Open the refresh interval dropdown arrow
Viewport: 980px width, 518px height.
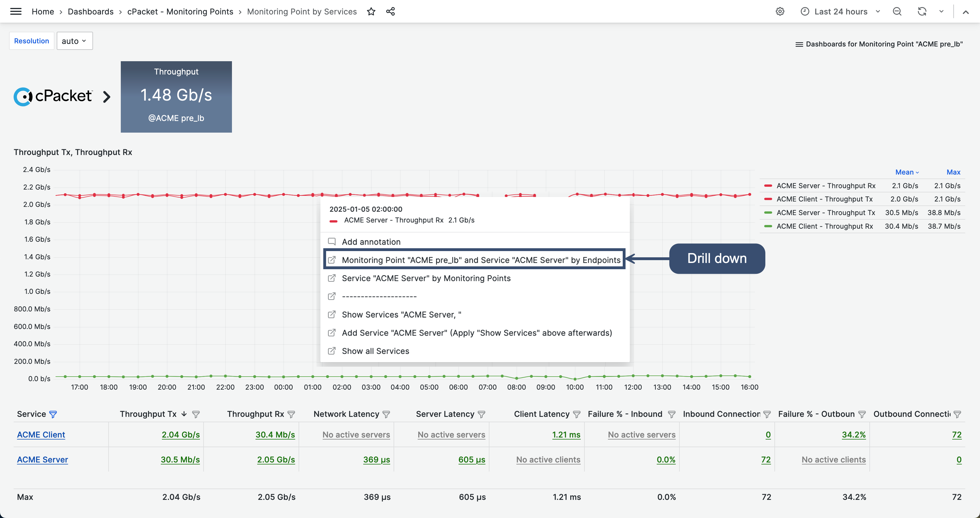click(941, 11)
